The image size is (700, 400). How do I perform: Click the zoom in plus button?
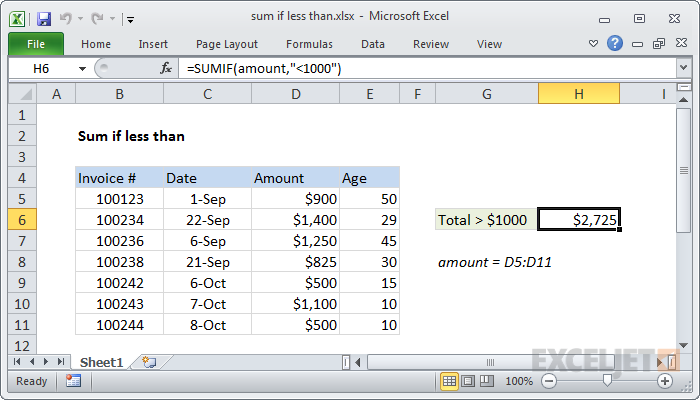click(x=664, y=381)
